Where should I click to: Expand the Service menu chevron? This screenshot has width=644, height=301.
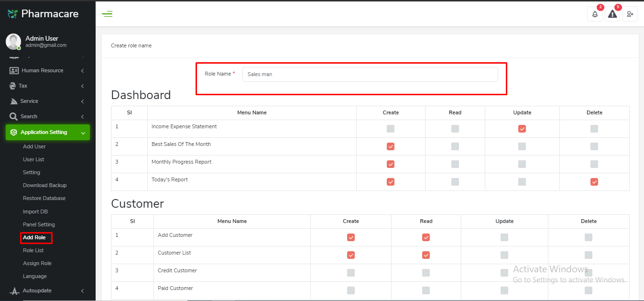tap(83, 101)
